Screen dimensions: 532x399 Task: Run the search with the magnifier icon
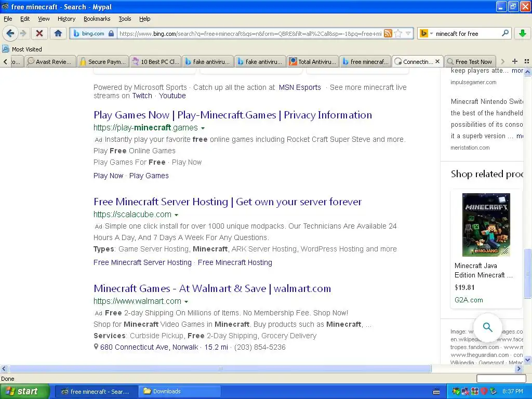505,33
